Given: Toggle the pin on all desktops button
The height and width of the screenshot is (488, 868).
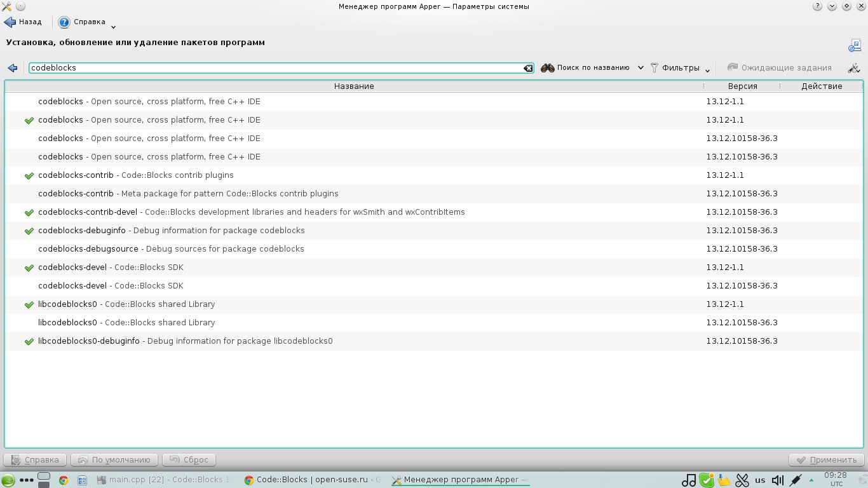Looking at the screenshot, I should (20, 6).
